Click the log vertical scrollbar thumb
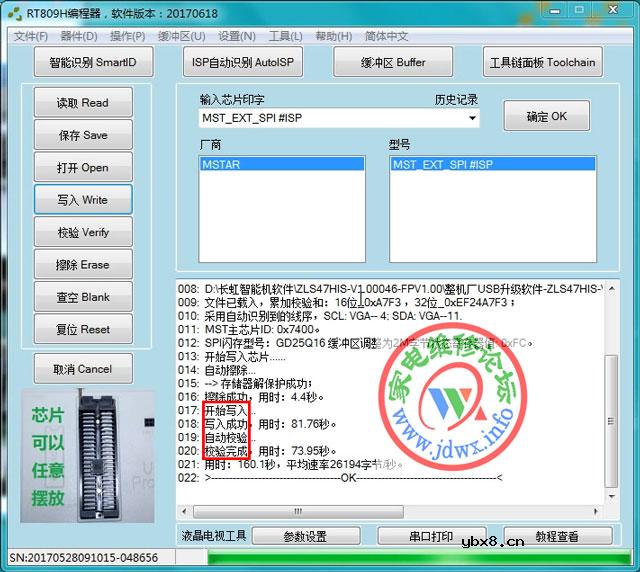 611,421
